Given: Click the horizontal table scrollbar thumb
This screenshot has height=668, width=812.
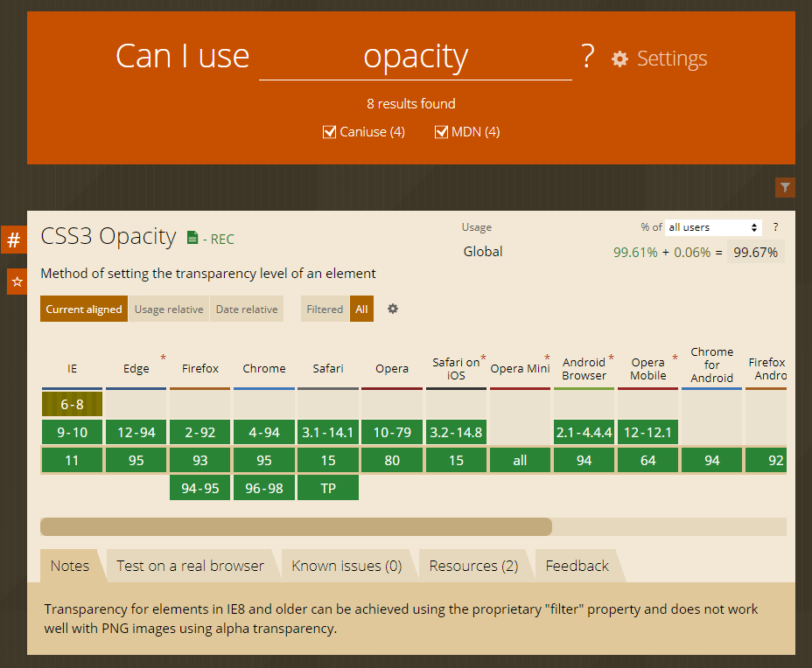Looking at the screenshot, I should 297,526.
